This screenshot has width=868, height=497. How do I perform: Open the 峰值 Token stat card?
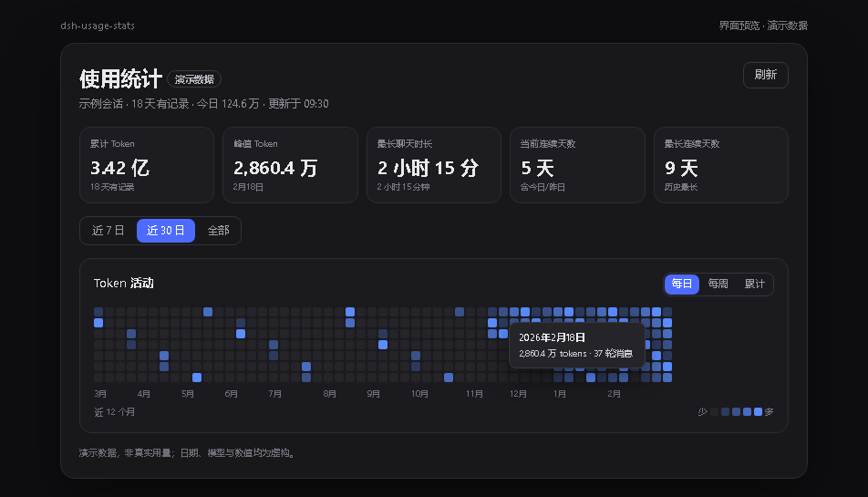tap(290, 165)
